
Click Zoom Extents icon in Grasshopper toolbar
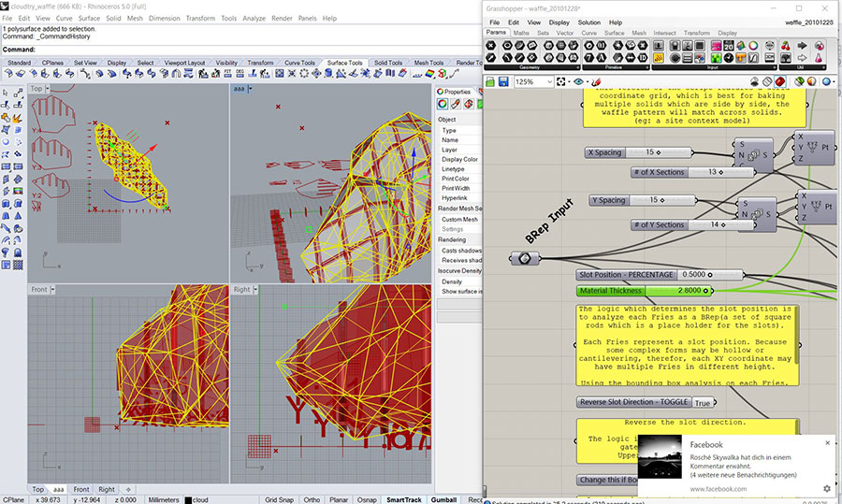(x=560, y=81)
